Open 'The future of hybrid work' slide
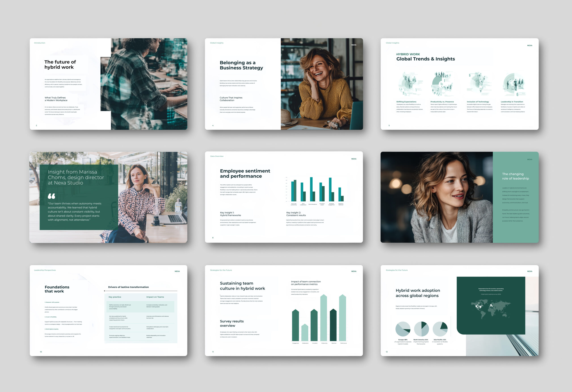 (x=60, y=65)
